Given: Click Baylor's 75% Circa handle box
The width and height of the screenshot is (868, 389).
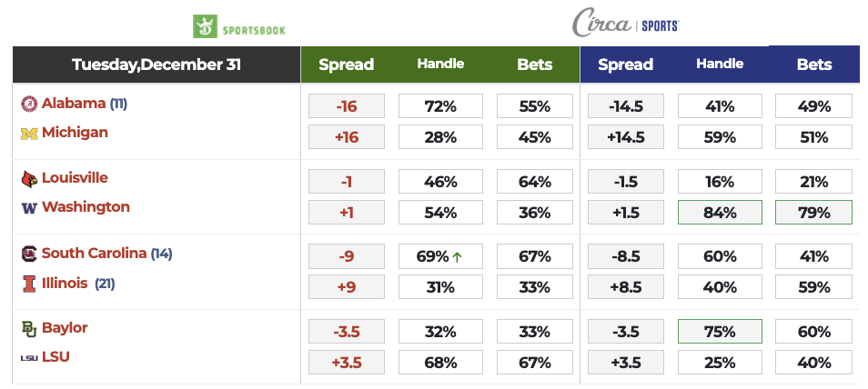Looking at the screenshot, I should click(720, 333).
